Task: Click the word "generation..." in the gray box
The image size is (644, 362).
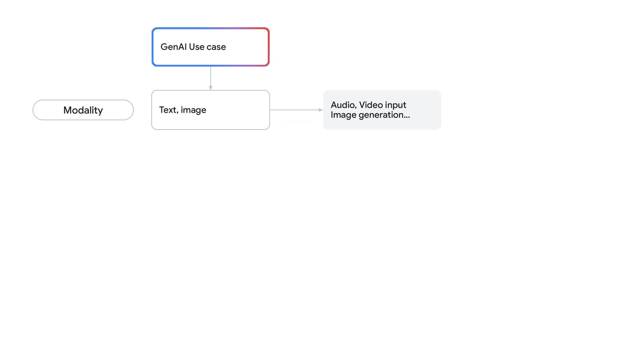Action: click(x=384, y=115)
